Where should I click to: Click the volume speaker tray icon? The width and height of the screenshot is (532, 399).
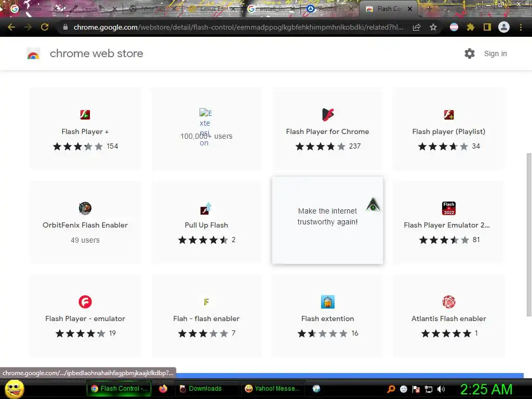coord(441,389)
